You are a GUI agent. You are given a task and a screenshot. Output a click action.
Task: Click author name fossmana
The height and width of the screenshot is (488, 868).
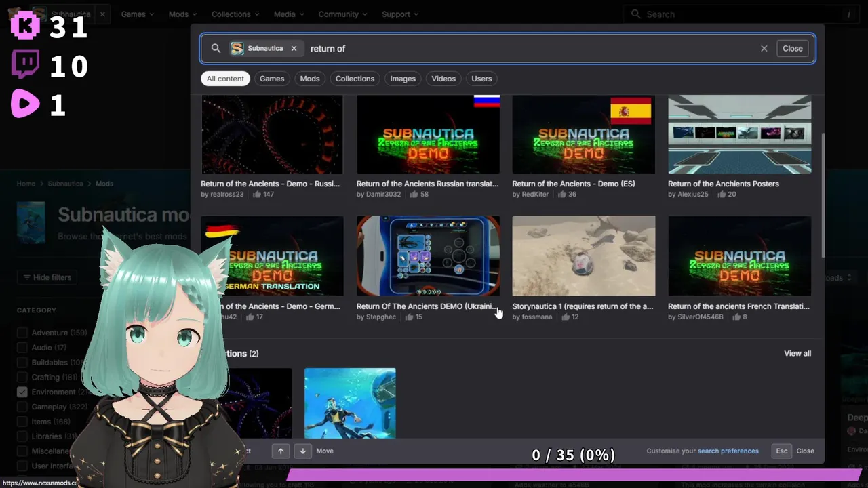click(x=537, y=317)
